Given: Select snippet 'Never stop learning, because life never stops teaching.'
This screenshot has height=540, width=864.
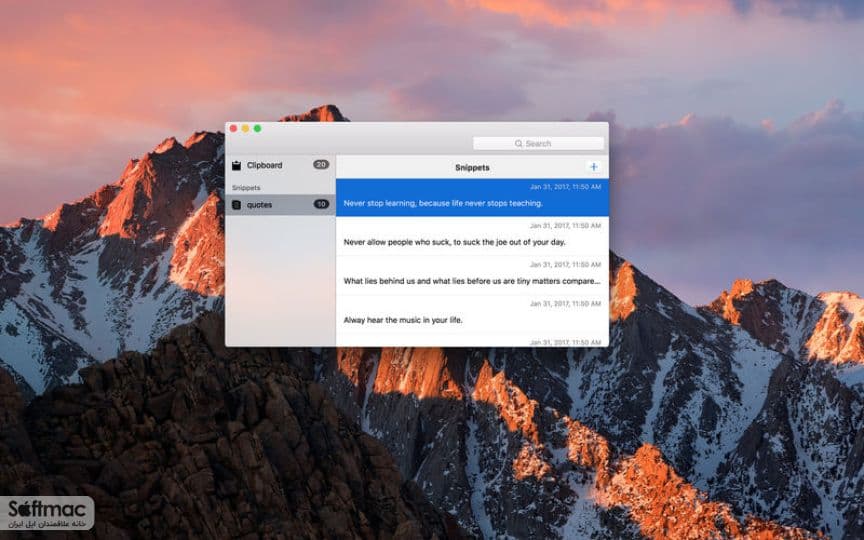Looking at the screenshot, I should (472, 197).
